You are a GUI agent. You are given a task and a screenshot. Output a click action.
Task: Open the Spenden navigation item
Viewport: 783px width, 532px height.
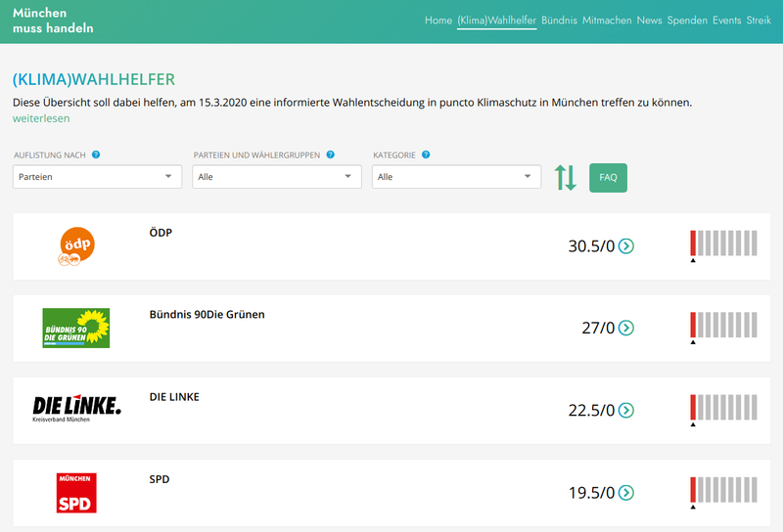click(687, 21)
